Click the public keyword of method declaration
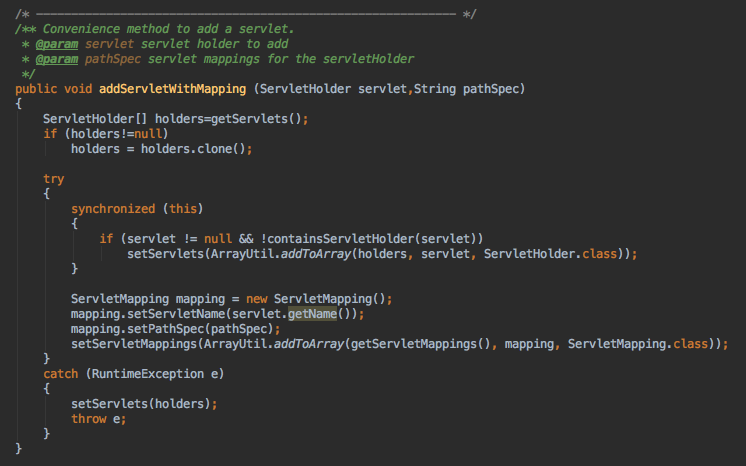Viewport: 746px width, 466px height. 36,89
